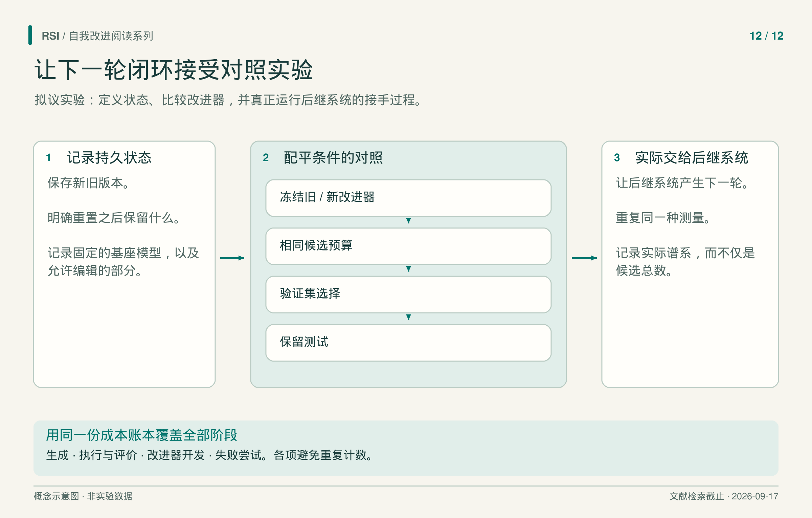This screenshot has height=518, width=812.
Task: Click the paragraph 记录固定的基座模型，以及允许编辑的部分
Action: click(123, 261)
